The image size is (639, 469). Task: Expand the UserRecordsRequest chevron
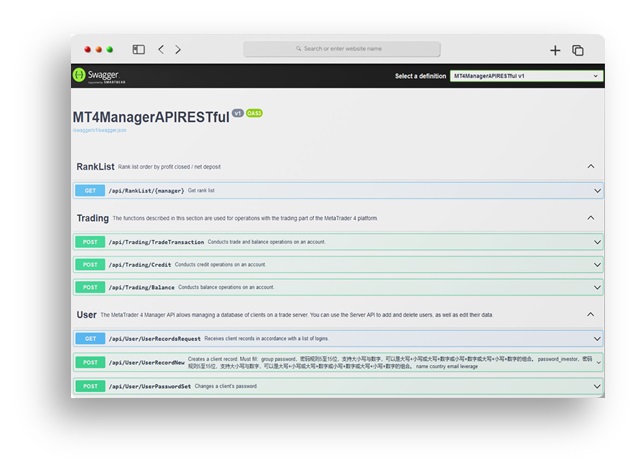597,339
